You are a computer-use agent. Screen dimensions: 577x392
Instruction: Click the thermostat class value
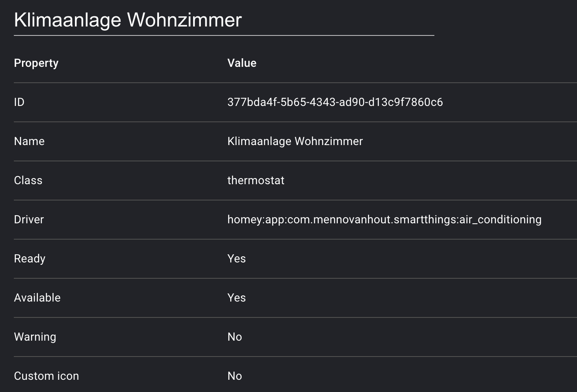point(256,181)
